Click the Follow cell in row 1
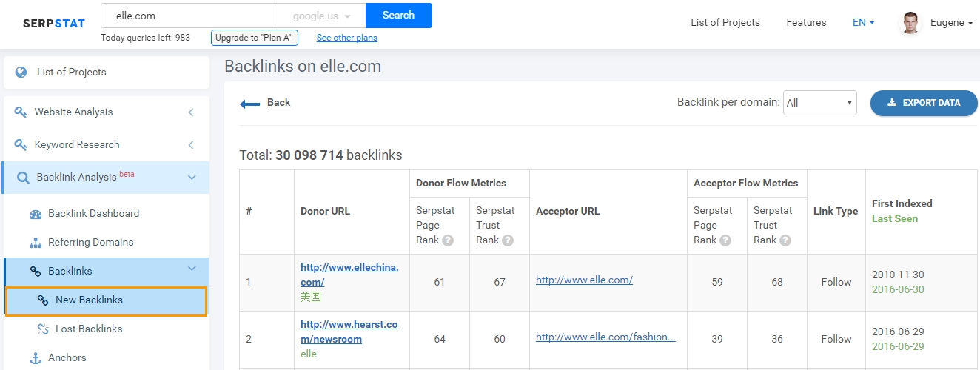Screen dimensions: 980x370 [x=836, y=282]
